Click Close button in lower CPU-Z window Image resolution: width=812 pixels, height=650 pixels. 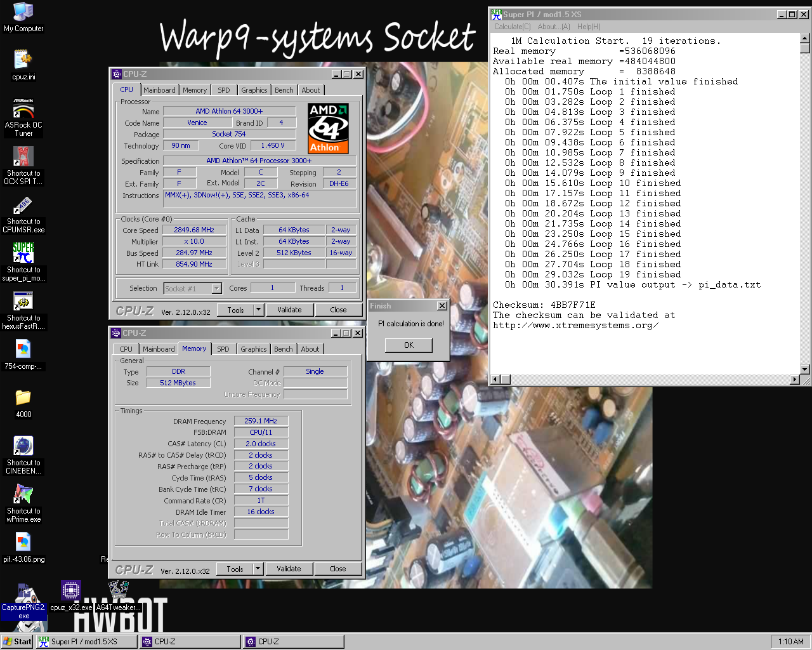tap(337, 569)
